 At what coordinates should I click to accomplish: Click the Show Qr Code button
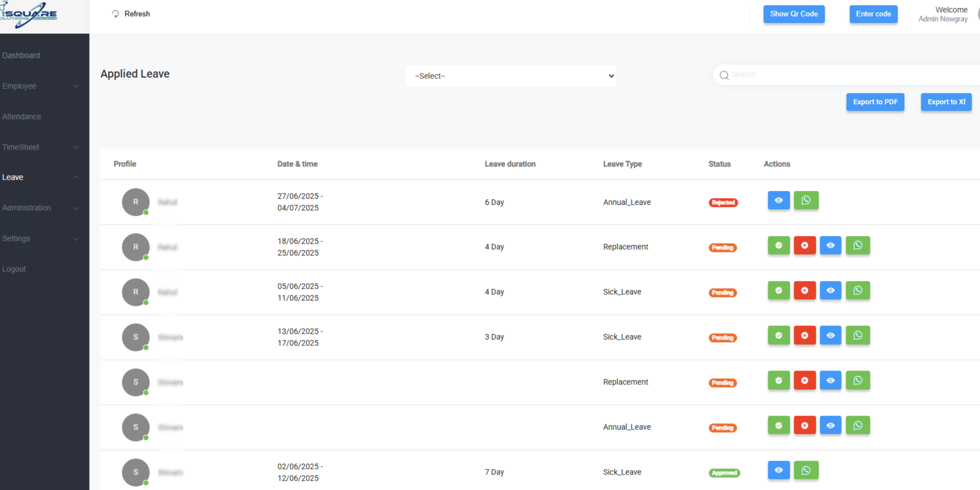(794, 14)
